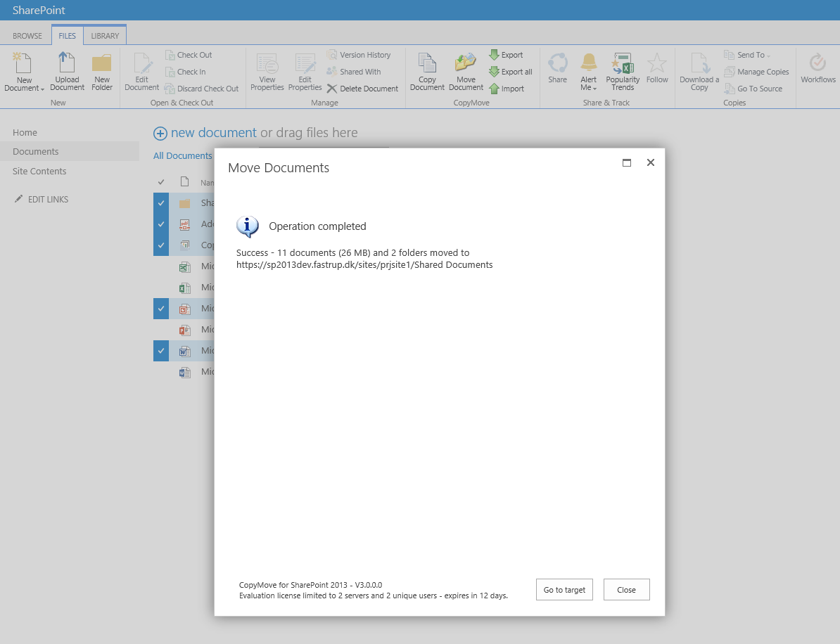Click the EDIT LINKS link
Viewport: 840px width, 644px height.
(x=48, y=199)
